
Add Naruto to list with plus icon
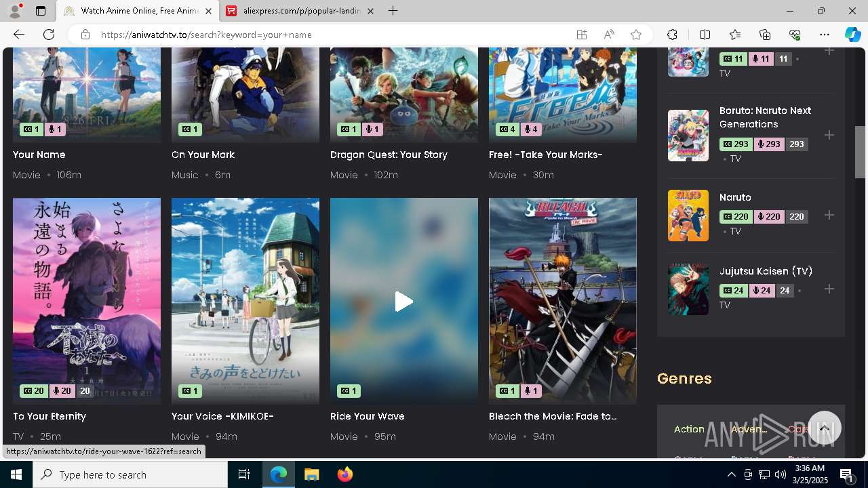click(x=829, y=215)
